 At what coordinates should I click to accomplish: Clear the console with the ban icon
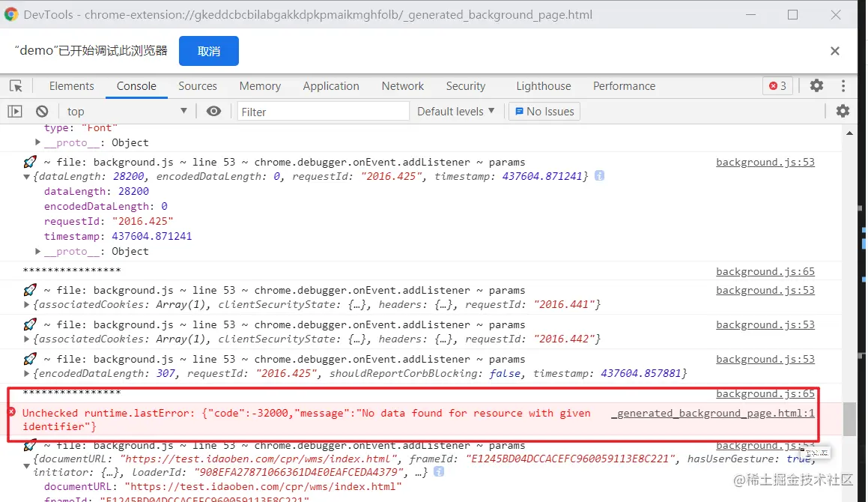tap(42, 112)
